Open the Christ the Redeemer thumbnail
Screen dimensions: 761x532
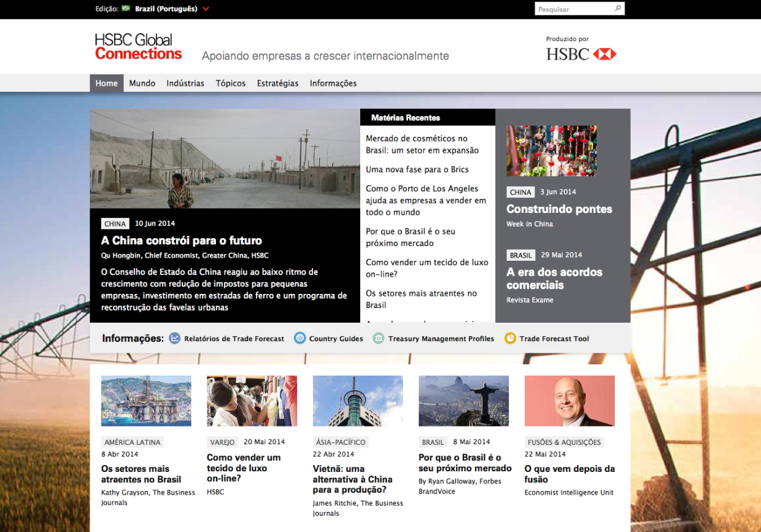point(463,401)
